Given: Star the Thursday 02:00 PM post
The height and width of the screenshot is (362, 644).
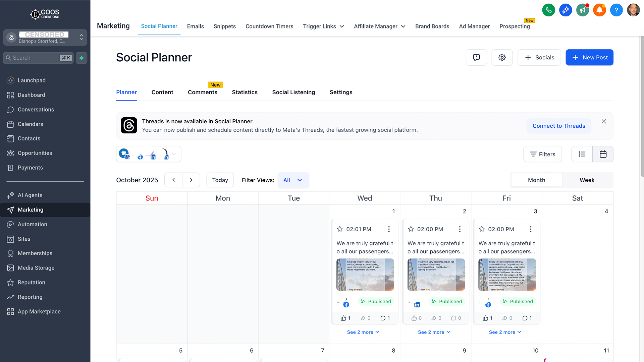Looking at the screenshot, I should (x=411, y=229).
